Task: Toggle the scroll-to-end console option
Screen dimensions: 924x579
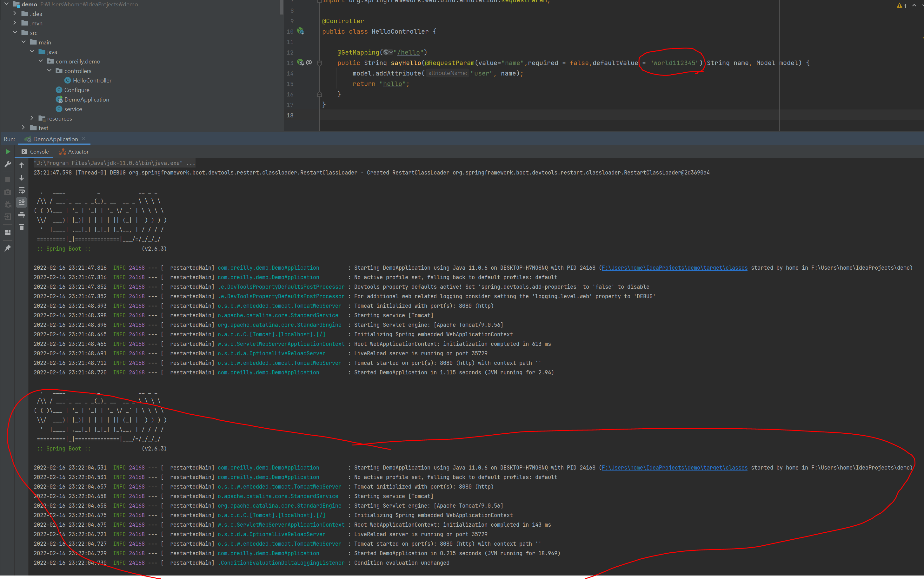Action: click(22, 202)
